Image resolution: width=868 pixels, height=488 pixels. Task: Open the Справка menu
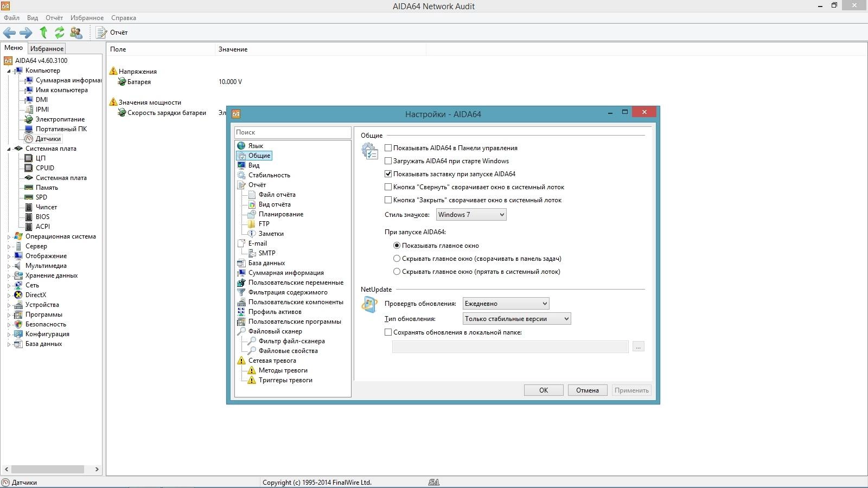pos(124,18)
